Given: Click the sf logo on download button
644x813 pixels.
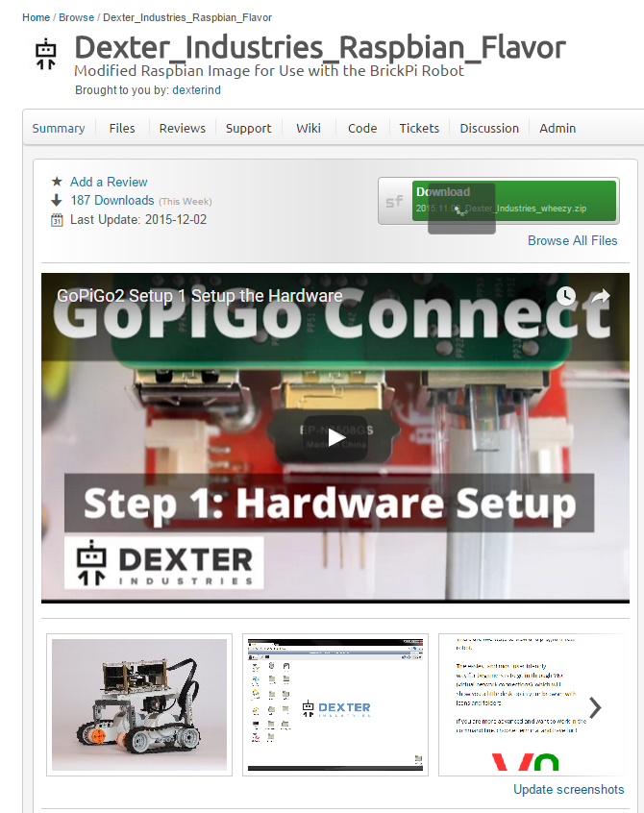Looking at the screenshot, I should click(395, 201).
